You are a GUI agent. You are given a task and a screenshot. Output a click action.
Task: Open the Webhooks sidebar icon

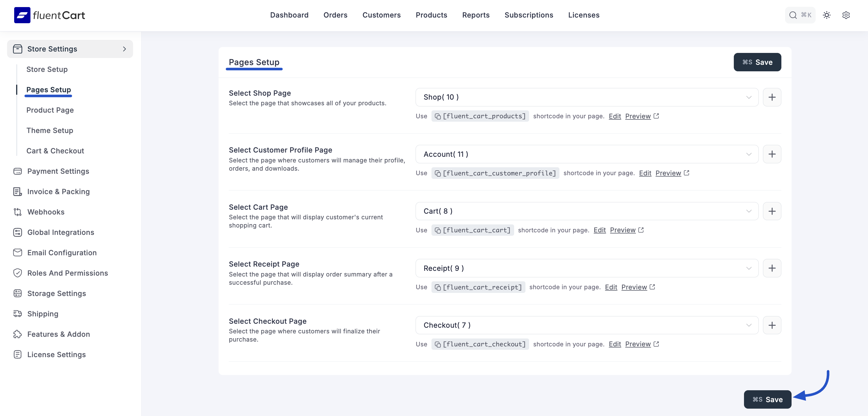pos(18,212)
